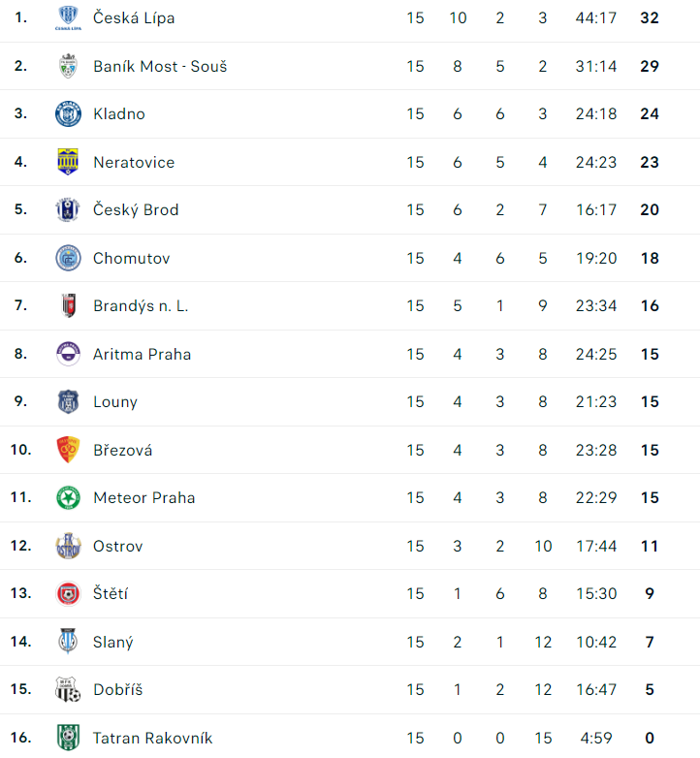Click the Tatran Rakovník green crest
The height and width of the screenshot is (758, 700).
(68, 738)
